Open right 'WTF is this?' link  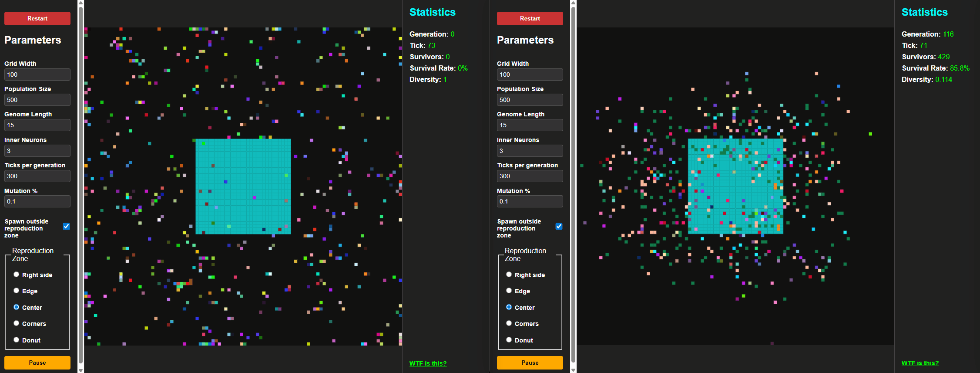point(920,363)
